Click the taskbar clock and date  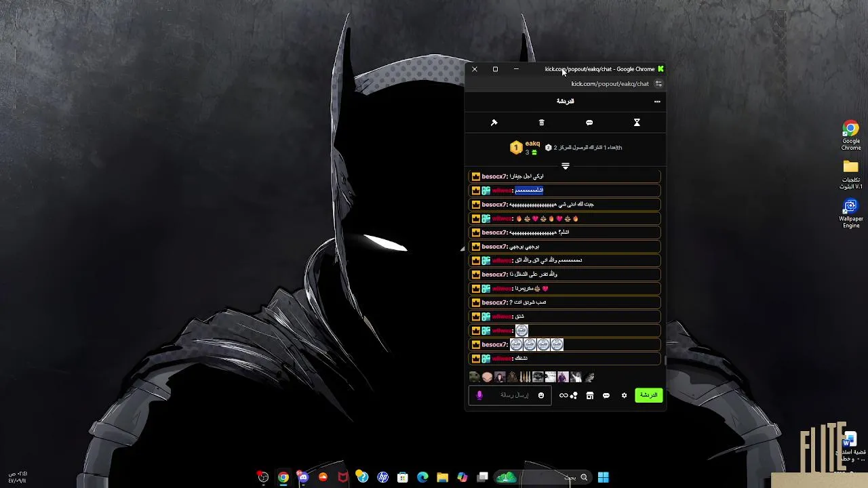click(x=17, y=477)
